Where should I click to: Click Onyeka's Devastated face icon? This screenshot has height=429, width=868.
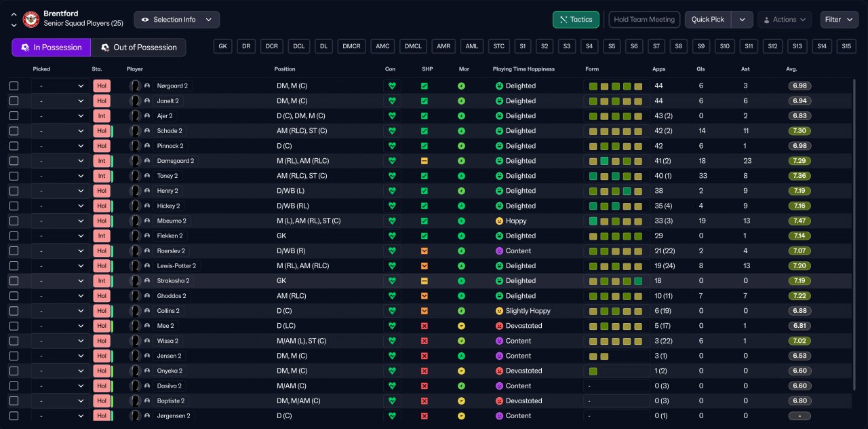point(499,371)
